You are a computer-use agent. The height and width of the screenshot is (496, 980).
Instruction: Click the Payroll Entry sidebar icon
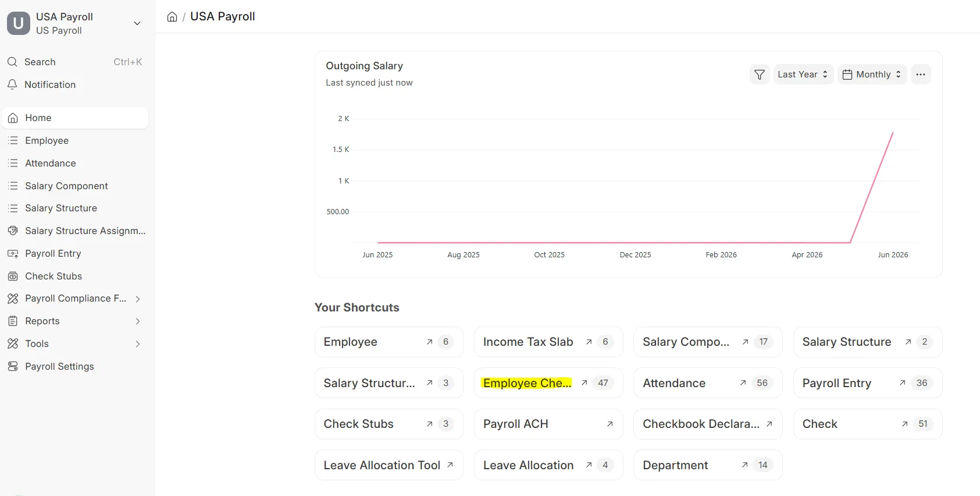(13, 253)
